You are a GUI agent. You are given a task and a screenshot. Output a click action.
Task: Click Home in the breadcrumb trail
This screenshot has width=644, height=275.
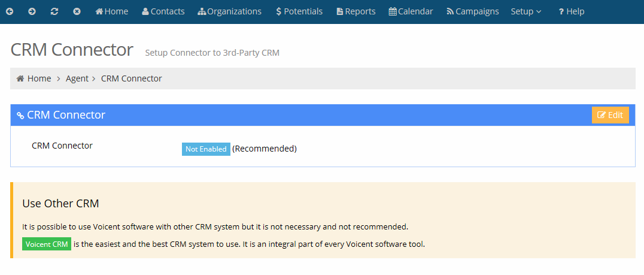[x=34, y=78]
